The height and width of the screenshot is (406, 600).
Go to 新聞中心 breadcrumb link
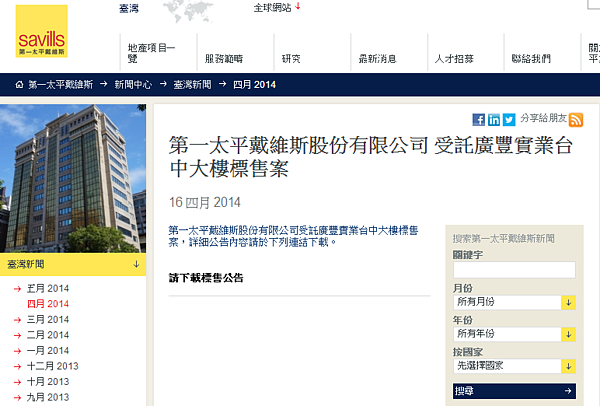pyautogui.click(x=133, y=85)
